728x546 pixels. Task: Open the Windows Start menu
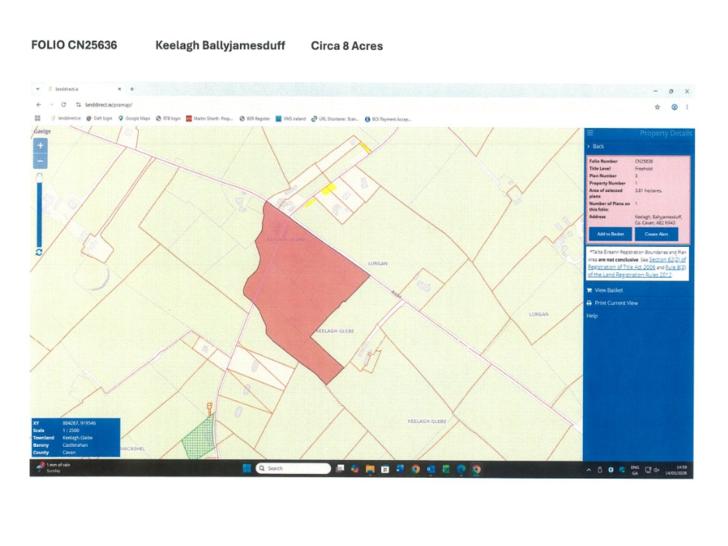(x=247, y=468)
